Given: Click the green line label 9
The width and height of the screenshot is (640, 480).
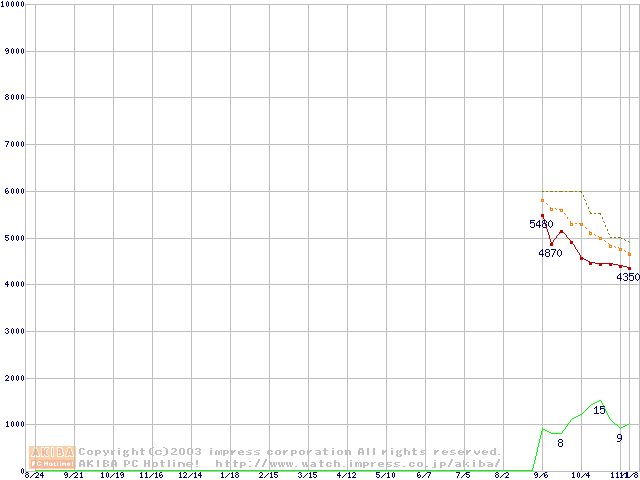Looking at the screenshot, I should 619,438.
